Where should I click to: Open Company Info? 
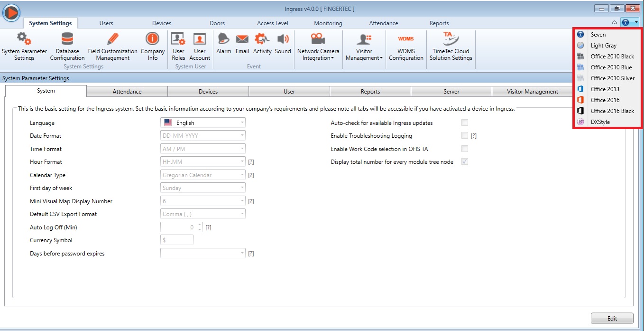pyautogui.click(x=153, y=46)
